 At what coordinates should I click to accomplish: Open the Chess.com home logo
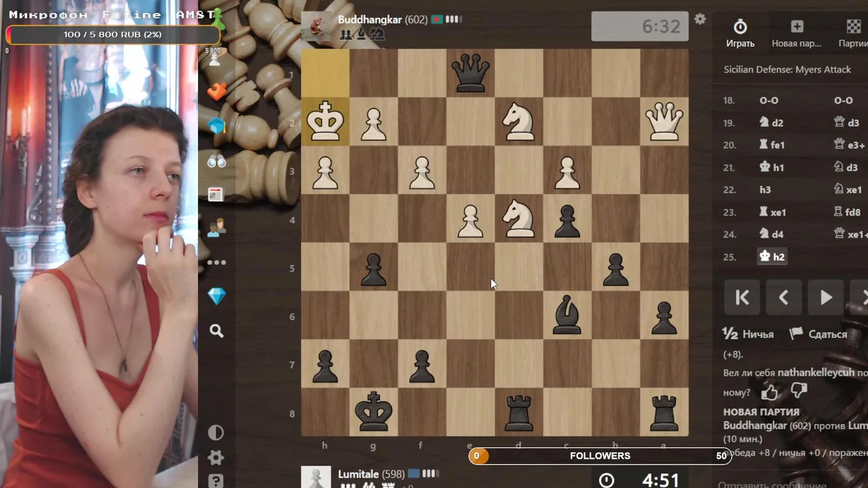[x=216, y=18]
